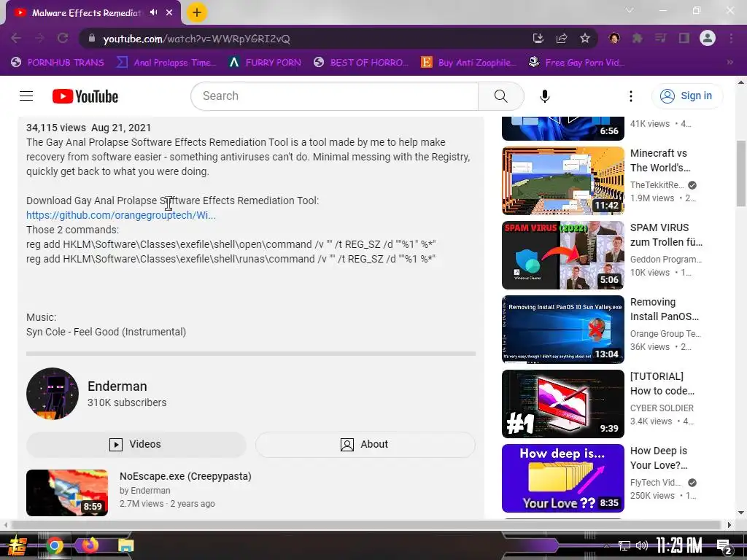
Task: Click the page scrollbar down arrow
Action: click(741, 513)
